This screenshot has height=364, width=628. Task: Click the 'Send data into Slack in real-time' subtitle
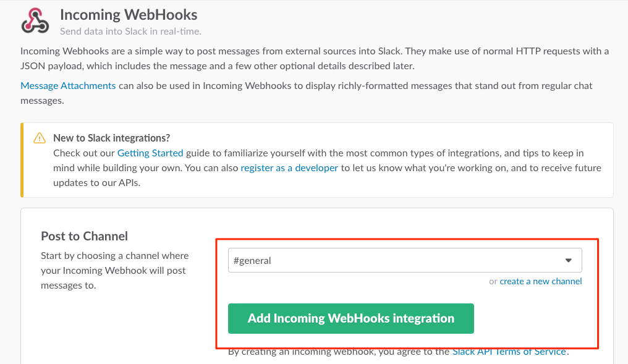coord(130,32)
